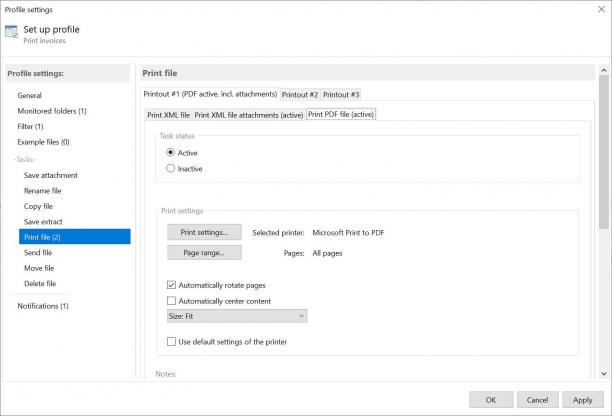Image resolution: width=612 pixels, height=416 pixels.
Task: Switch to the Printout #3 tab
Action: click(x=341, y=95)
